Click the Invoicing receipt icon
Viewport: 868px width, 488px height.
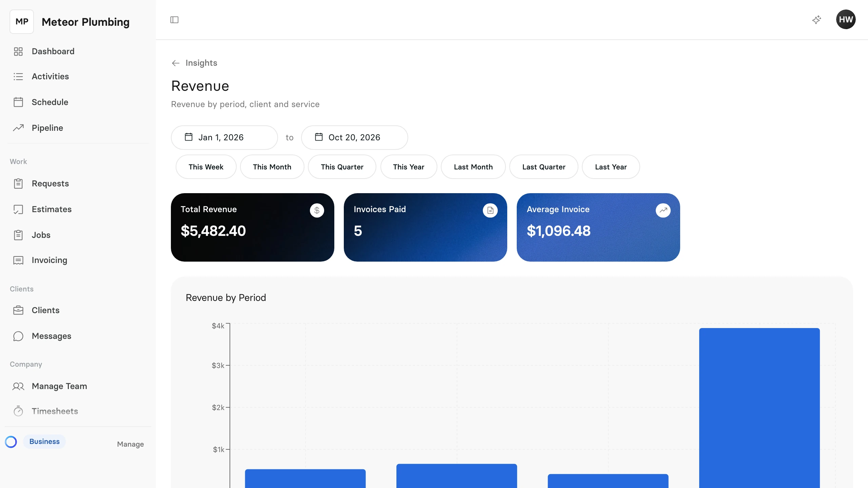pyautogui.click(x=18, y=260)
